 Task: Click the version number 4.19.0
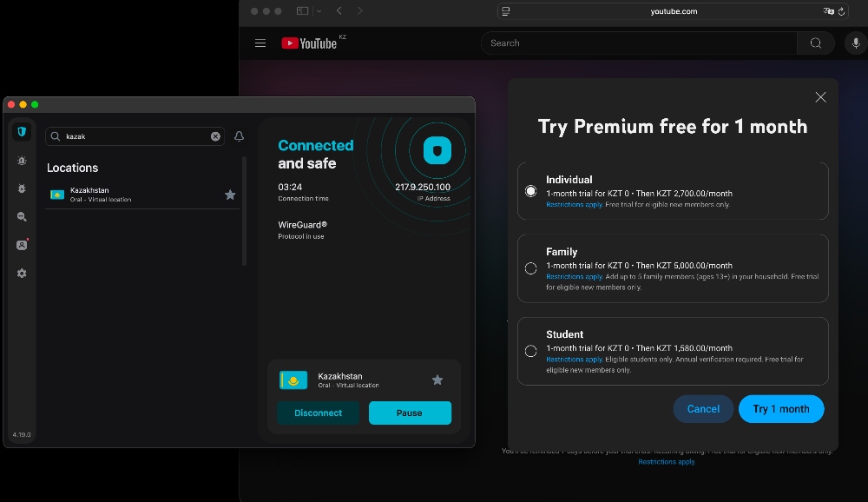click(22, 435)
